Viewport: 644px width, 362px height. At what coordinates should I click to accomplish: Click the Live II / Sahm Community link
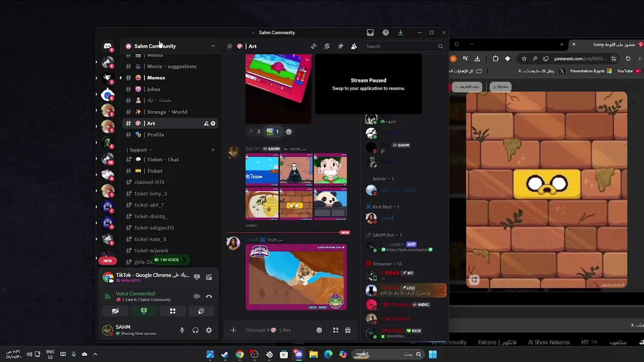pyautogui.click(x=147, y=300)
